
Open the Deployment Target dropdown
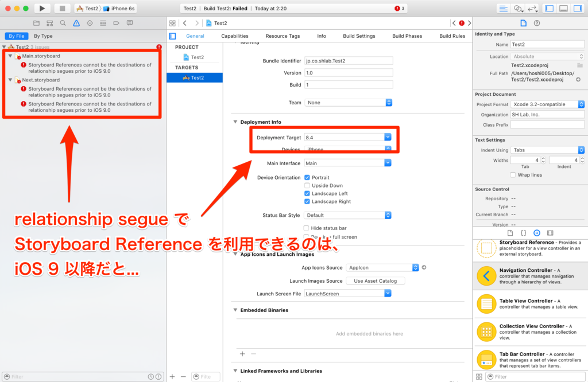tap(388, 138)
